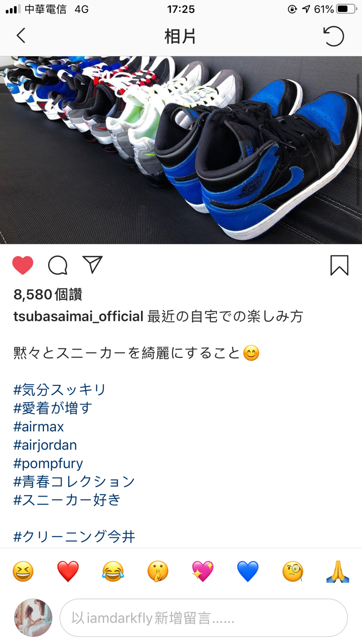Viewport: 362px width, 644px height.
Task: Save post with bookmark icon
Action: coord(339,265)
